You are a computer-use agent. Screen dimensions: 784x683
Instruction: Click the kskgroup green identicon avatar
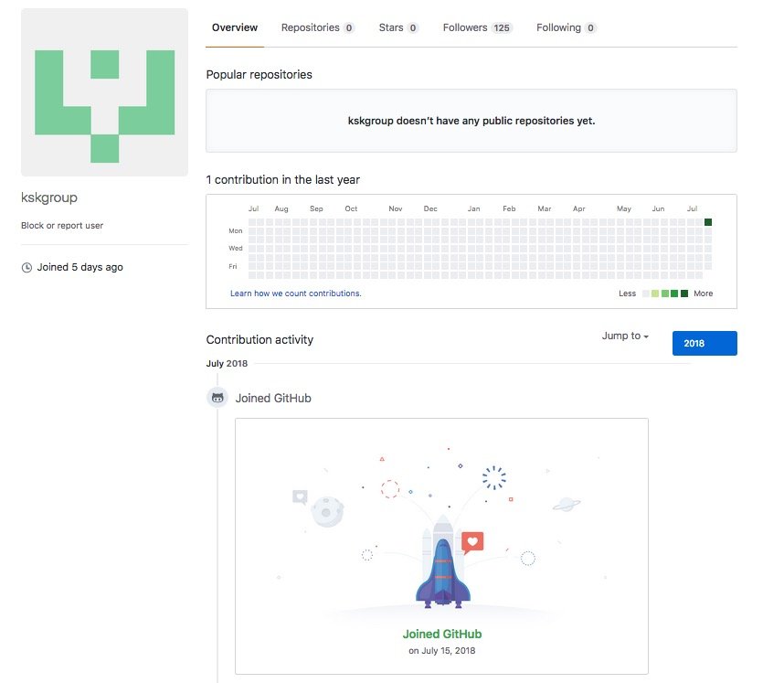click(x=104, y=92)
